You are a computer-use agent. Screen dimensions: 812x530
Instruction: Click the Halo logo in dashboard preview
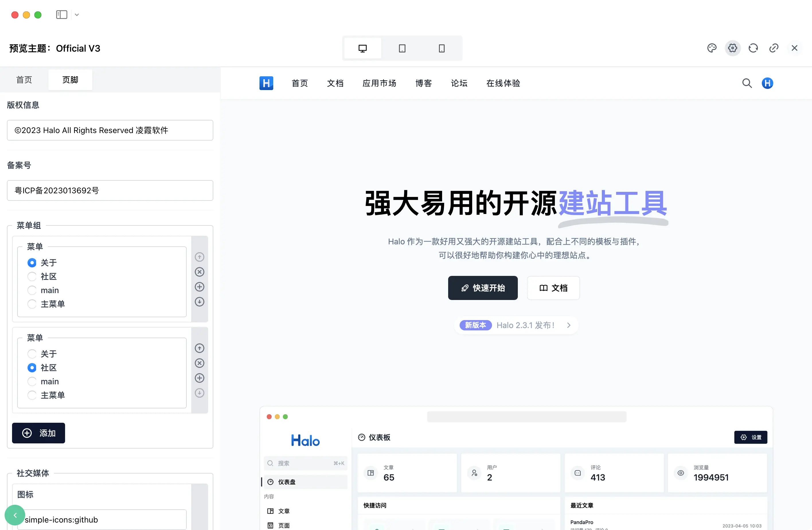coord(305,441)
